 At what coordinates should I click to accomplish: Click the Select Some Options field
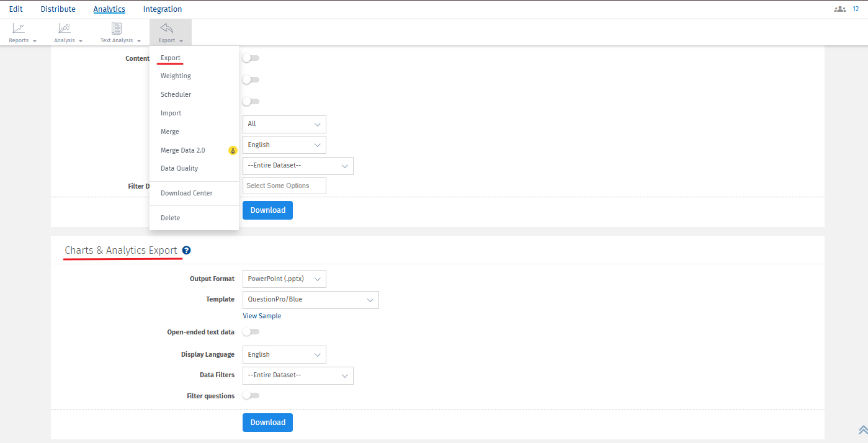[x=284, y=186]
